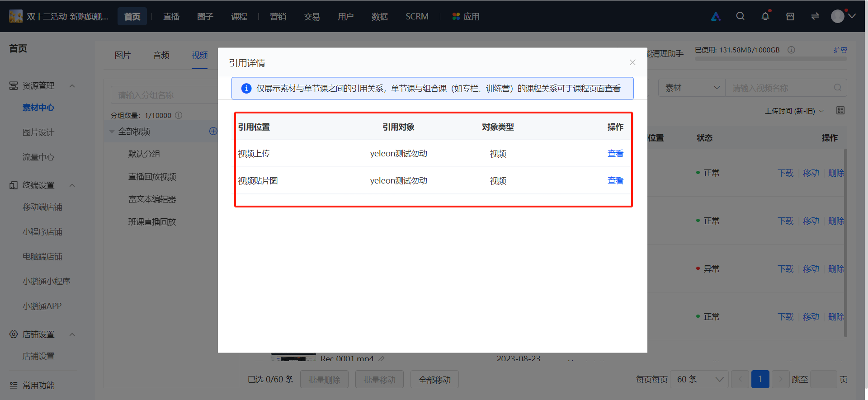The image size is (868, 400).
Task: Click the video name search magnifier
Action: [x=838, y=88]
